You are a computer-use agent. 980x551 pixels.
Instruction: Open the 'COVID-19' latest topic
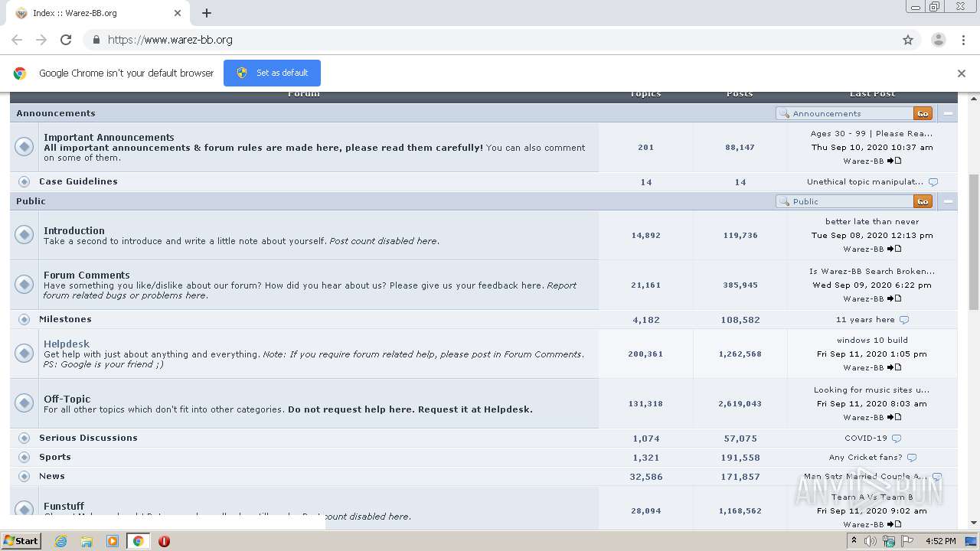[x=866, y=439]
